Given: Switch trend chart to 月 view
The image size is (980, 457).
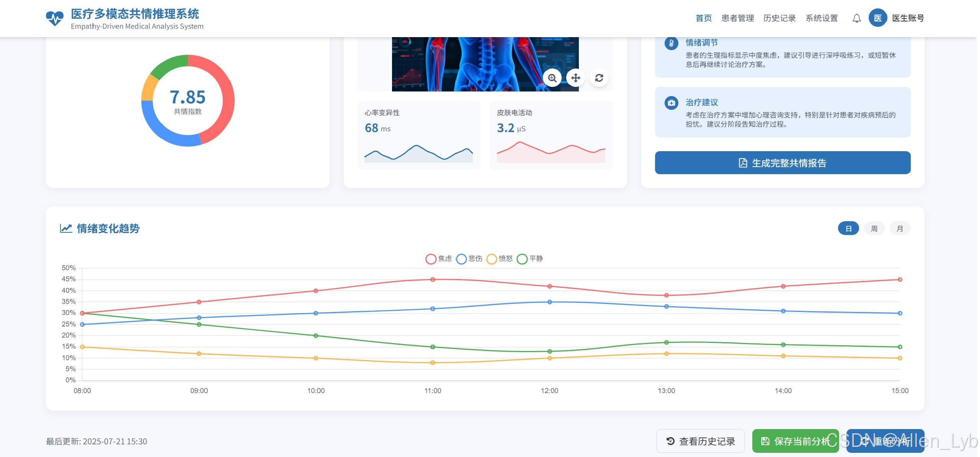Looking at the screenshot, I should coord(900,228).
